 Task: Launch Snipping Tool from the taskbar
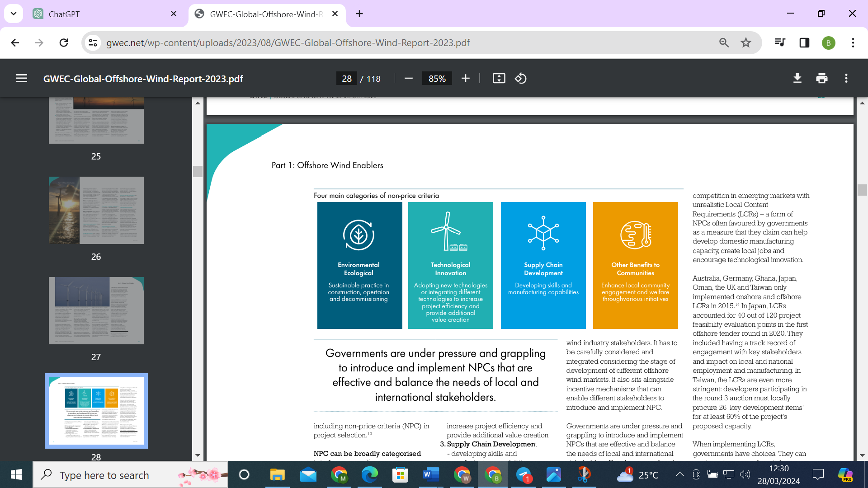[585, 474]
